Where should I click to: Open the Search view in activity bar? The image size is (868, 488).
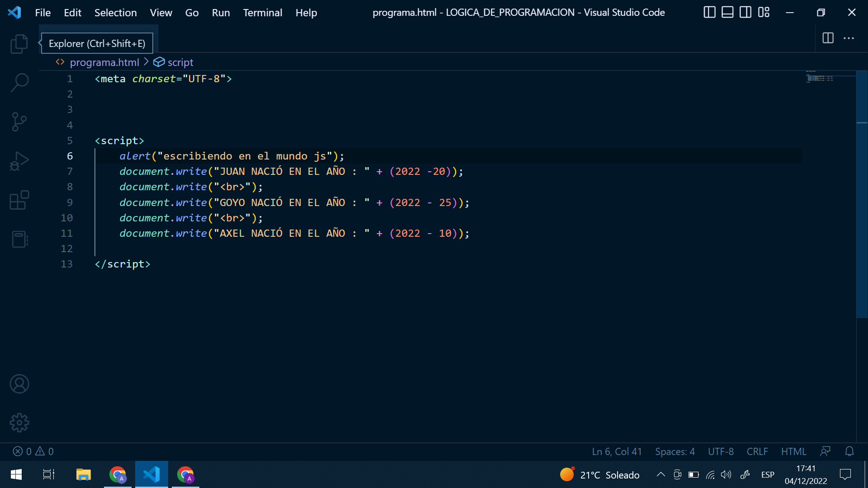(x=19, y=83)
